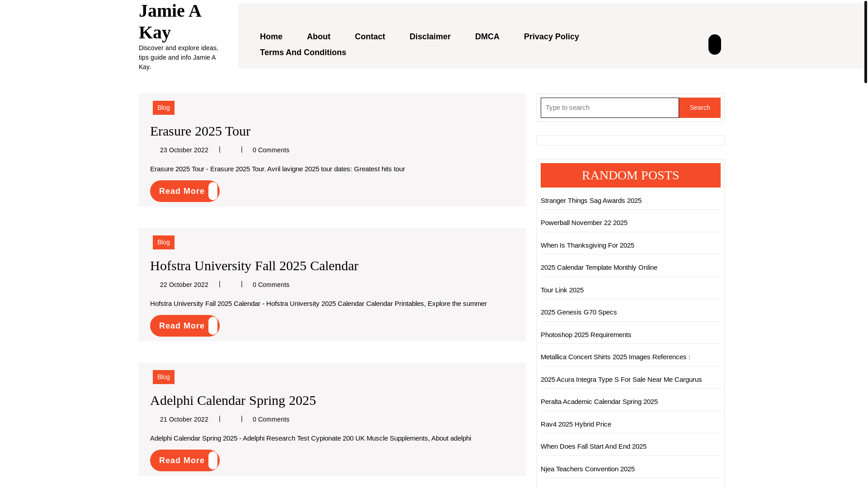Open the Privacy Policy page
Viewport: 868px width, 488px height.
552,37
